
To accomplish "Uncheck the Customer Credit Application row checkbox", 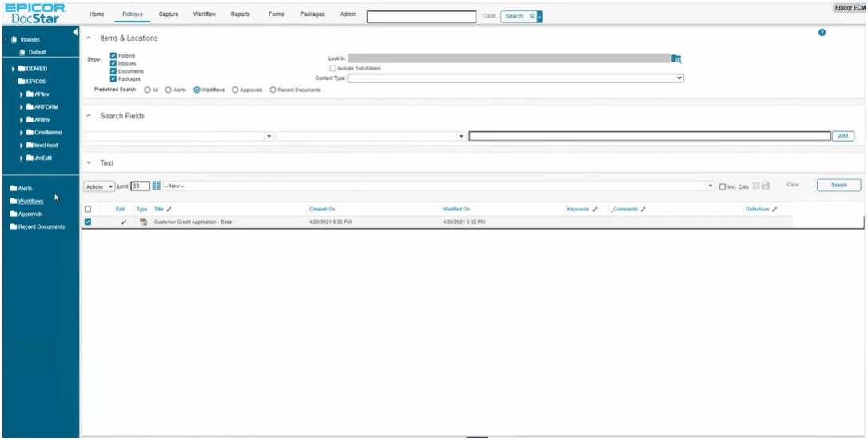I will pyautogui.click(x=87, y=222).
